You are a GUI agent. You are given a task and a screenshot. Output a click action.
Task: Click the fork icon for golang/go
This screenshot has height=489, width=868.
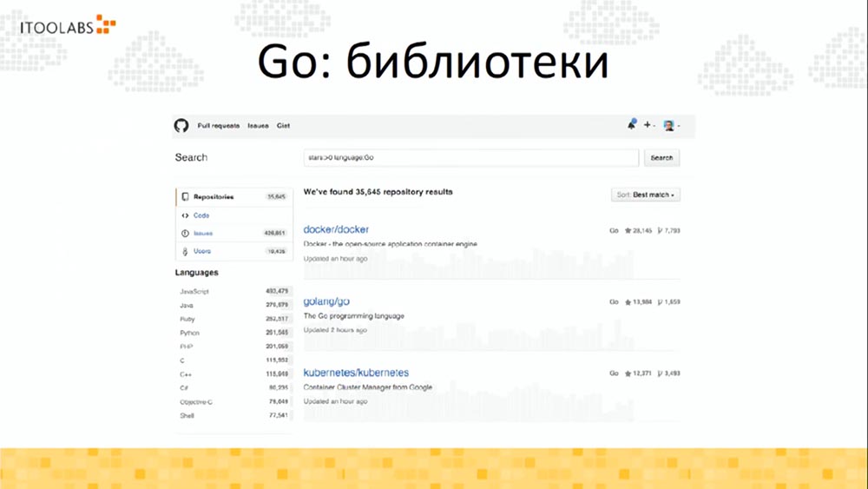(x=660, y=301)
